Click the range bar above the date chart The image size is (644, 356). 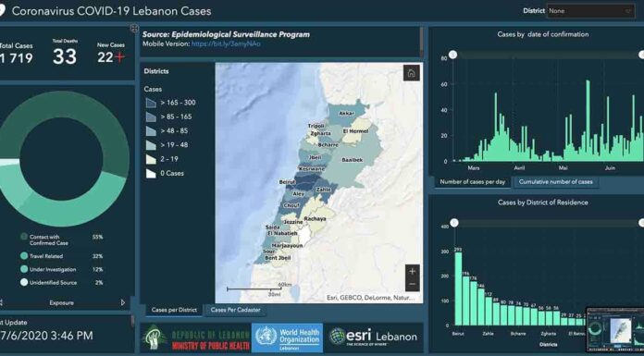tap(548, 55)
